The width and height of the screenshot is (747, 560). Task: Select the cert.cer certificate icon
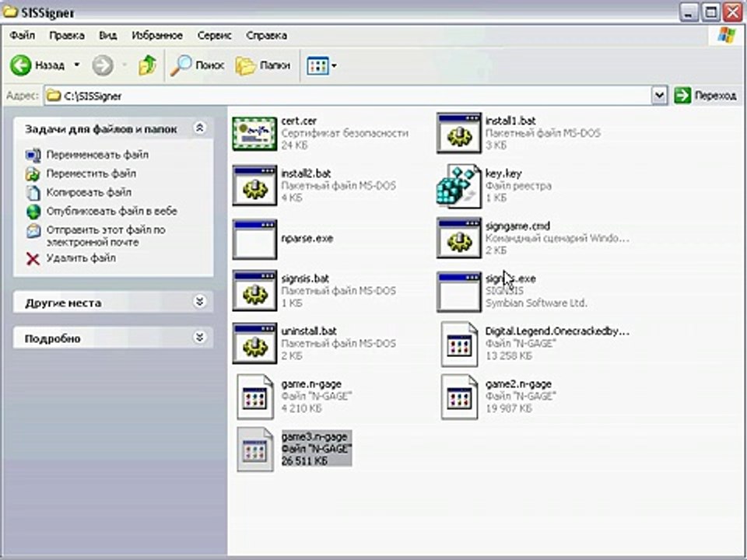(255, 134)
